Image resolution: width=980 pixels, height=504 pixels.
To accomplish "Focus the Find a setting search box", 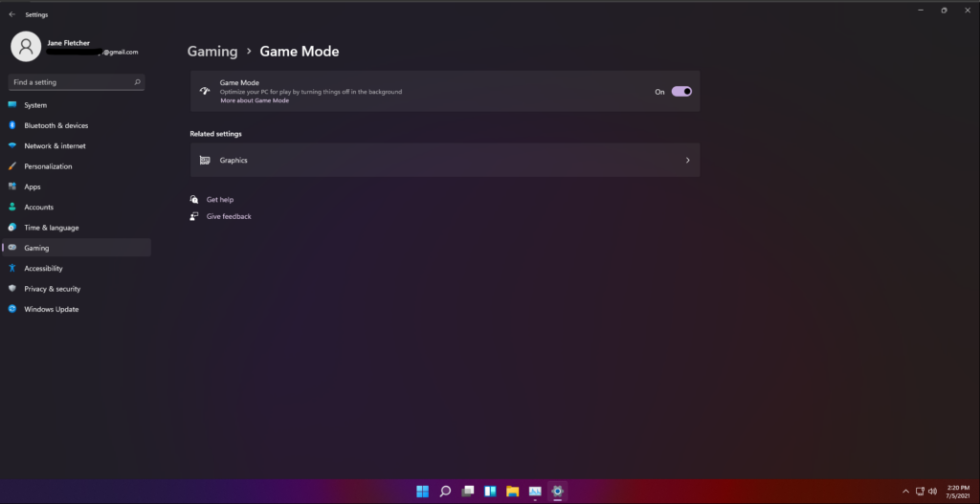I will [x=77, y=82].
